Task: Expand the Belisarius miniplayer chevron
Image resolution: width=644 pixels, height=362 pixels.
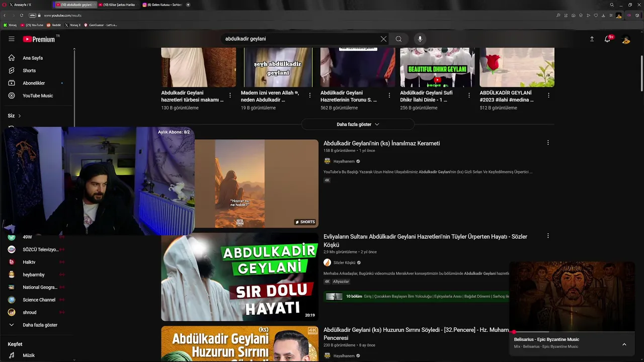Action: (x=624, y=344)
